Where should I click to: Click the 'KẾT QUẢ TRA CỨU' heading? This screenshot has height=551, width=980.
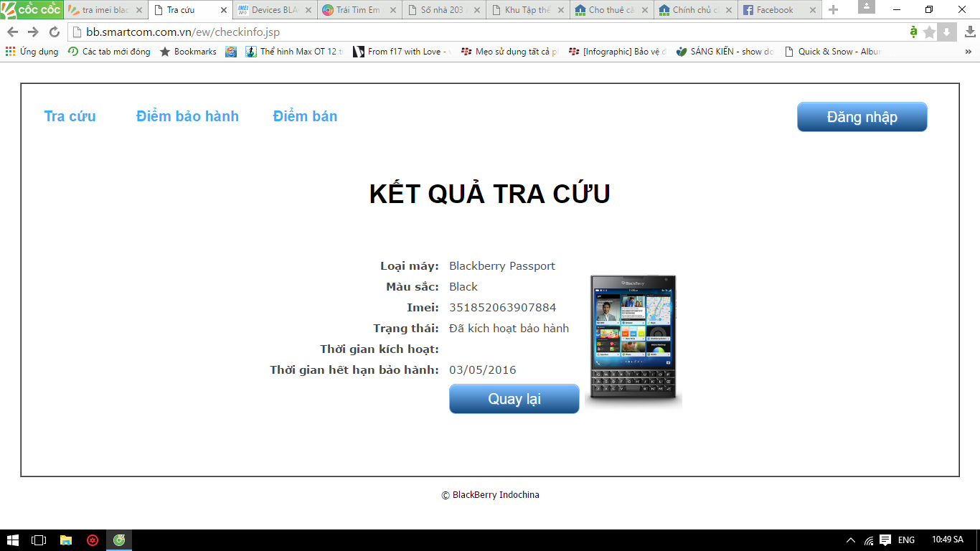pyautogui.click(x=489, y=194)
